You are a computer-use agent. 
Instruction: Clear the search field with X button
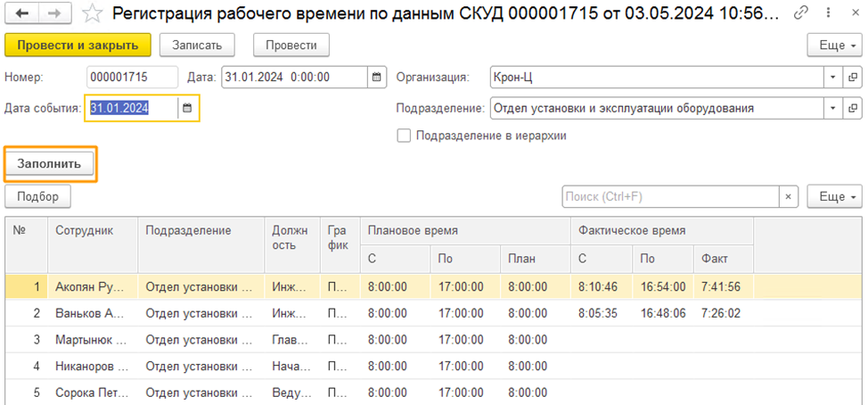click(x=789, y=197)
